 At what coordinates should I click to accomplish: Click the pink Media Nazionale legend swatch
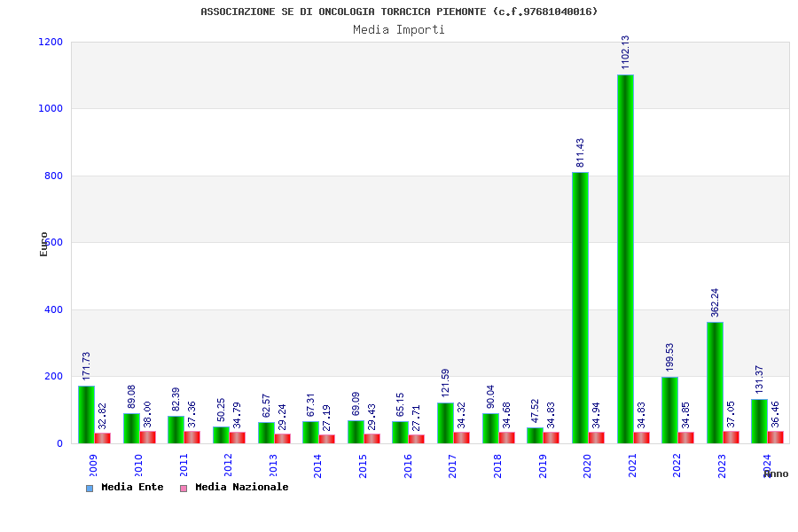184,489
